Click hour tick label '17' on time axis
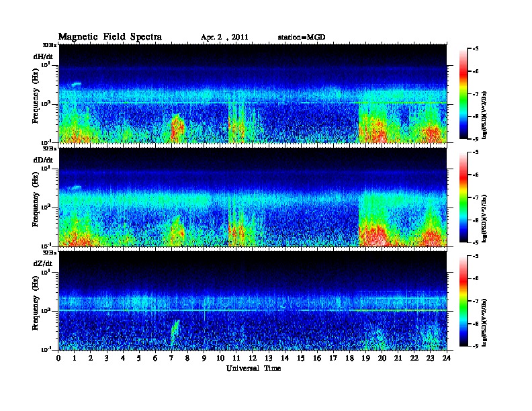 333,358
